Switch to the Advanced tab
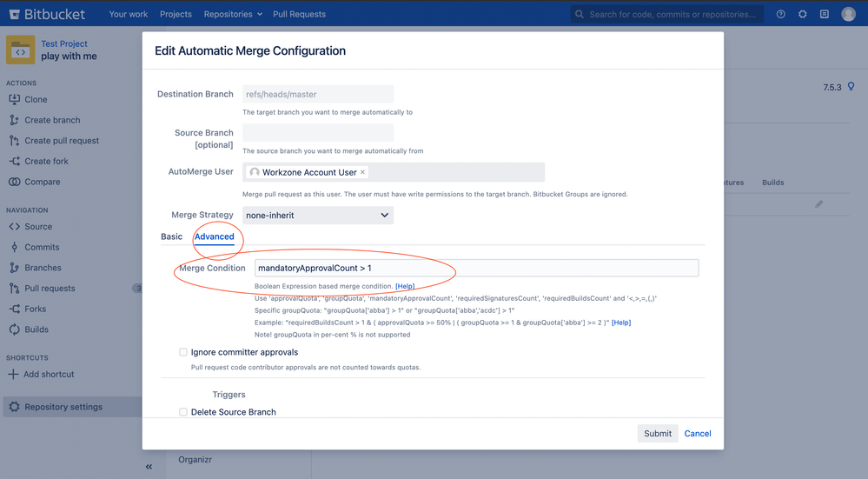This screenshot has height=479, width=868. [x=215, y=236]
